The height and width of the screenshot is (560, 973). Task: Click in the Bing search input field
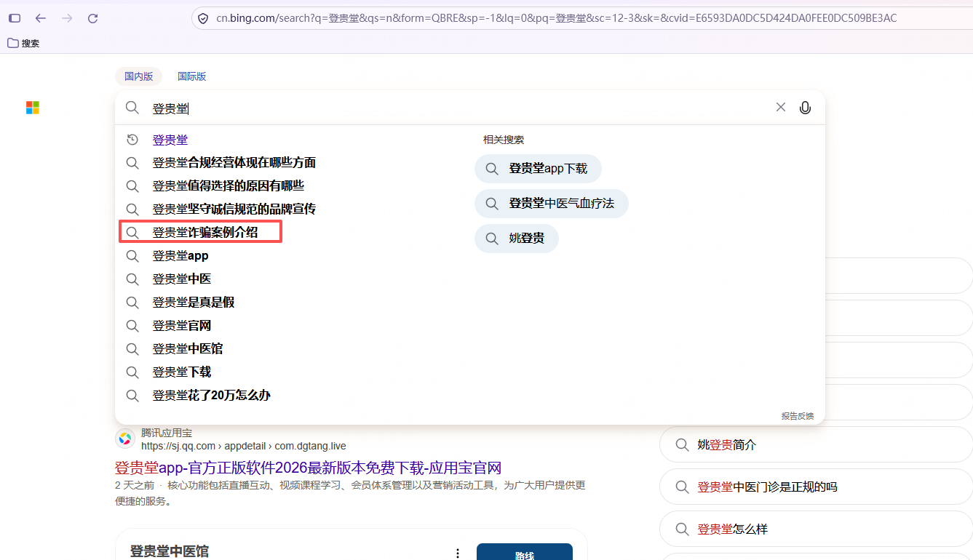458,108
